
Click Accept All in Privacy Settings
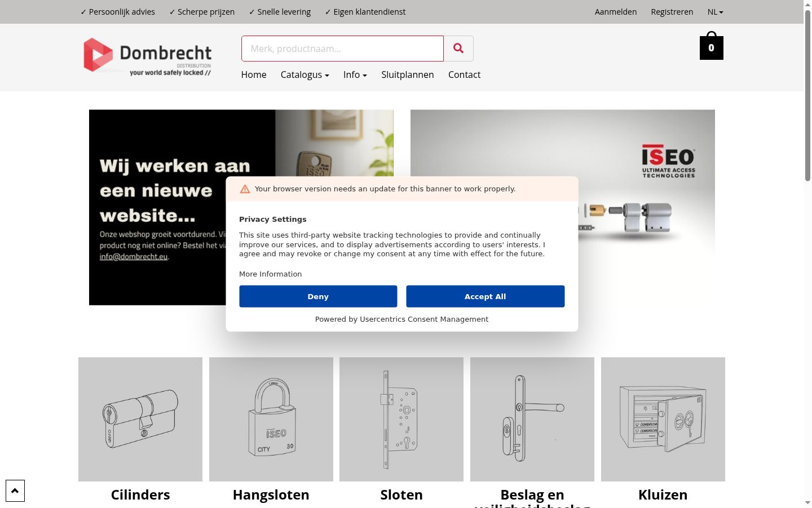pyautogui.click(x=486, y=296)
